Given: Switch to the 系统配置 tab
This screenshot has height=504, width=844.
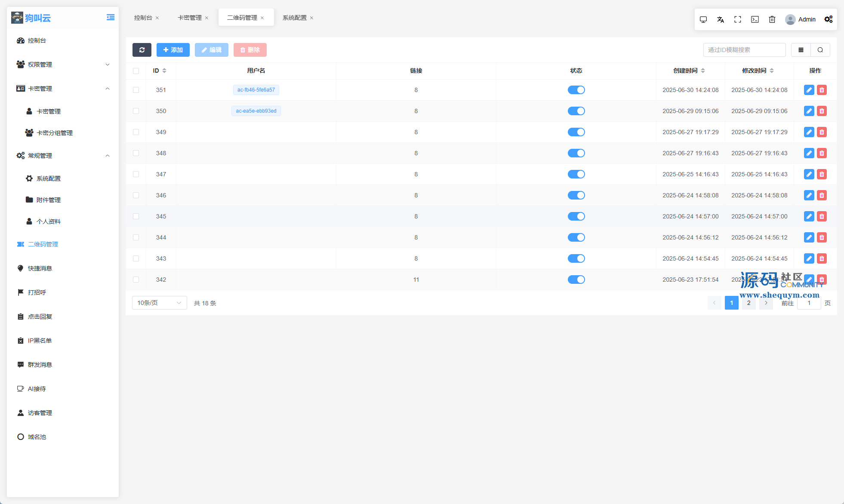Looking at the screenshot, I should tap(295, 18).
